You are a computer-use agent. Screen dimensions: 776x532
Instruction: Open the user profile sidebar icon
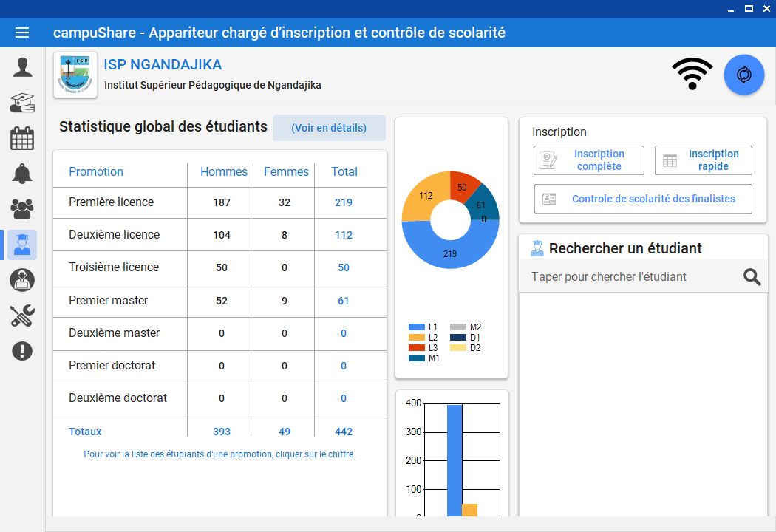pyautogui.click(x=22, y=67)
